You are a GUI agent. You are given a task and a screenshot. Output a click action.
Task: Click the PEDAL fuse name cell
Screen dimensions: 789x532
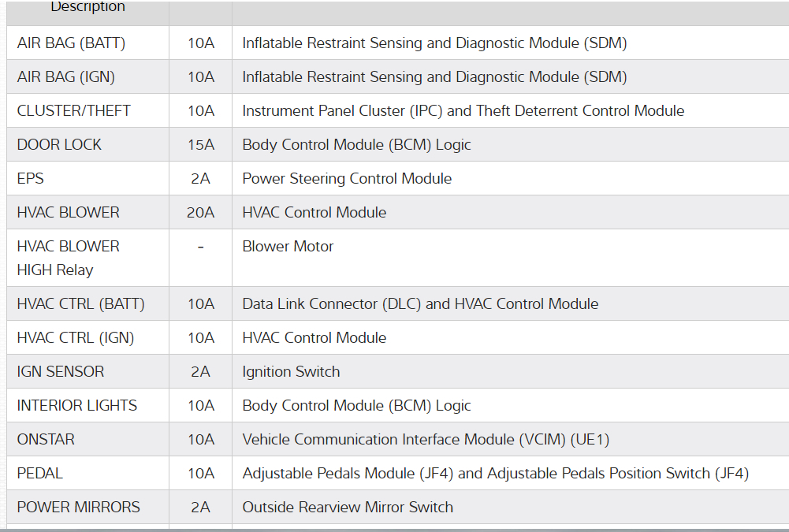39,474
